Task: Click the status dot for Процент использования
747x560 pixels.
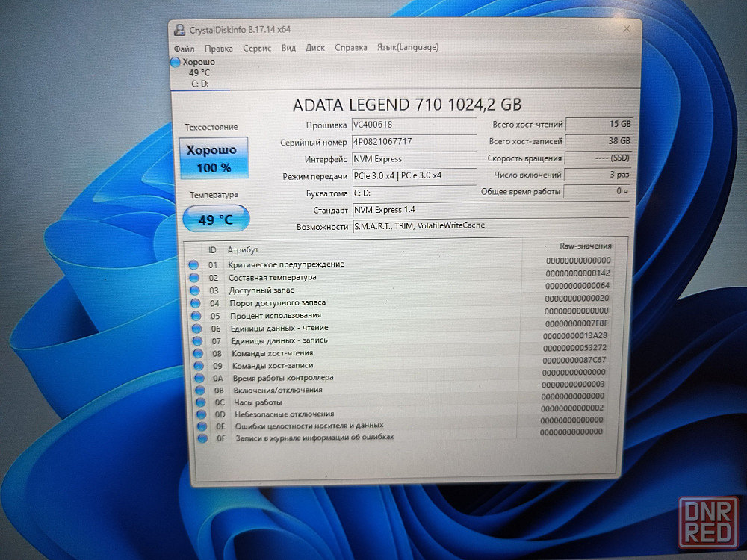Action: coord(196,316)
